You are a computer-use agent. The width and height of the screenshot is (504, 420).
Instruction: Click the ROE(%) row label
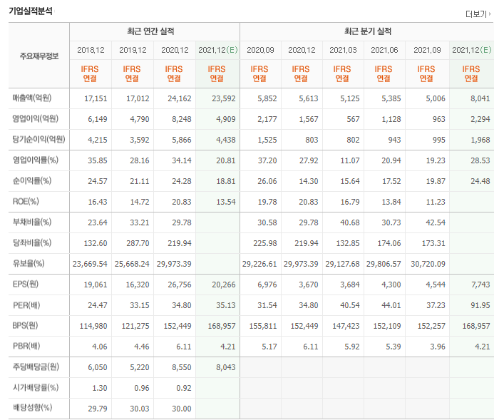tap(26, 201)
